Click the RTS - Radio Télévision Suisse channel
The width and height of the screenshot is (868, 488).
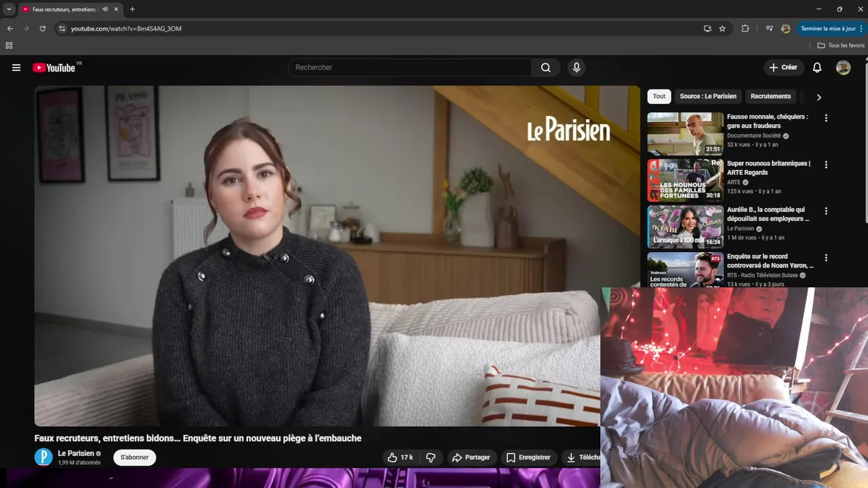point(763,276)
